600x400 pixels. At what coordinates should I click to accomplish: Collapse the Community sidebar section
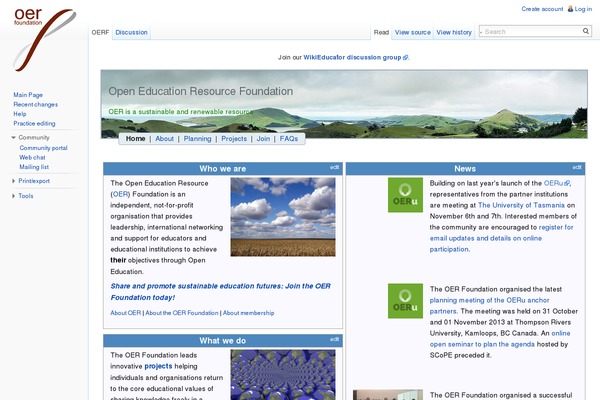coord(13,137)
